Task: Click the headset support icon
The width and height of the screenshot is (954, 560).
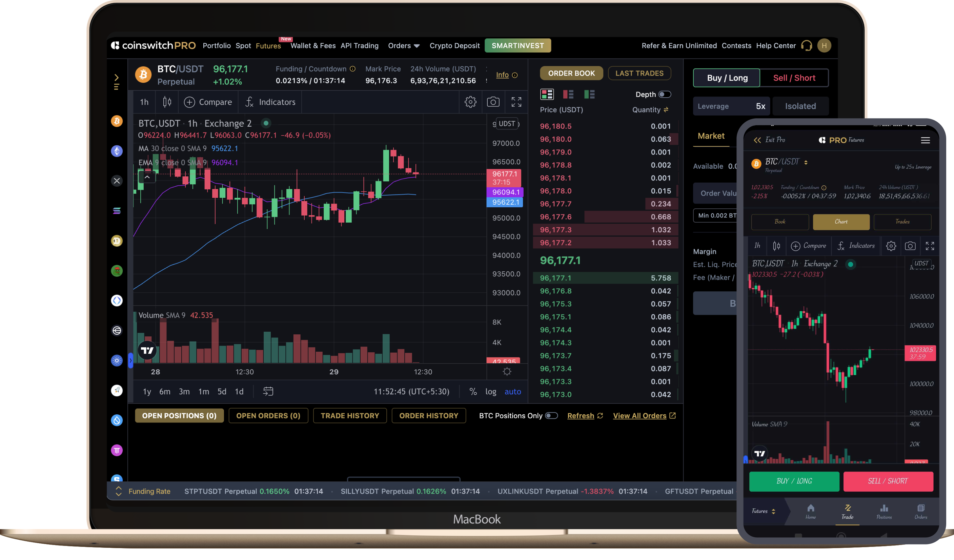Action: point(806,46)
